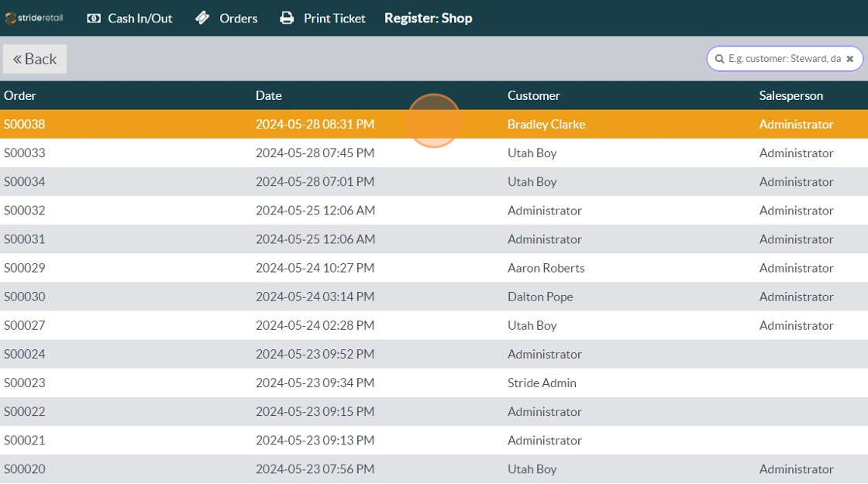
Task: Clear the search field with X
Action: click(849, 59)
